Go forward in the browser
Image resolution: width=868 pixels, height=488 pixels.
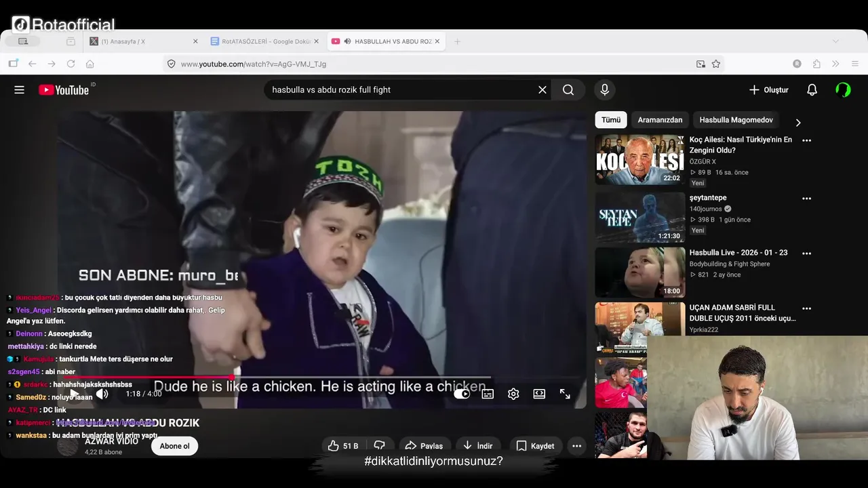coord(52,64)
